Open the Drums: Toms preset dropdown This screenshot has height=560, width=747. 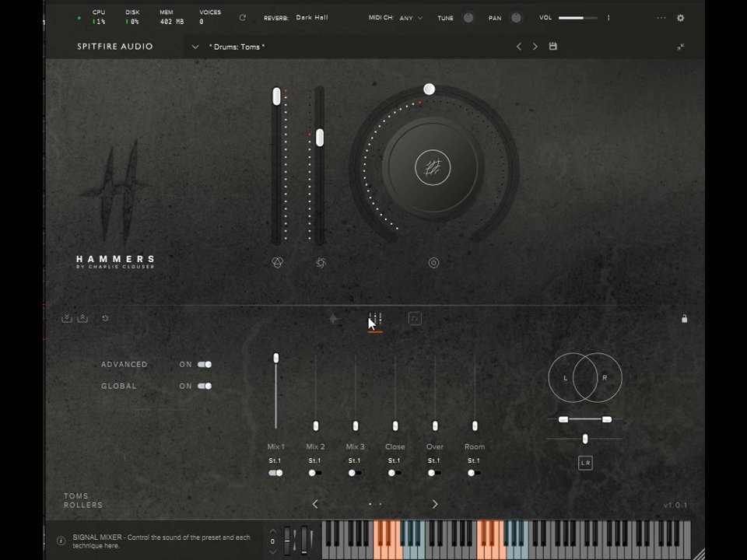[195, 47]
